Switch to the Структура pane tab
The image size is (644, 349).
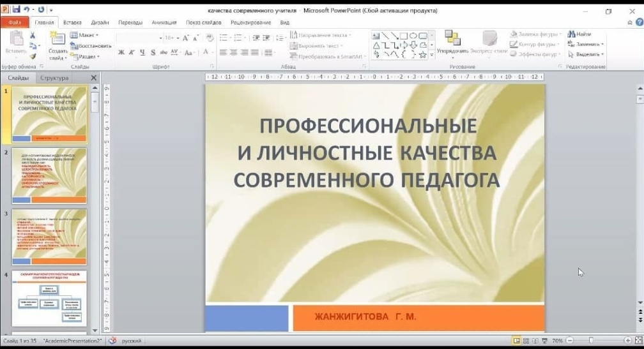(54, 78)
